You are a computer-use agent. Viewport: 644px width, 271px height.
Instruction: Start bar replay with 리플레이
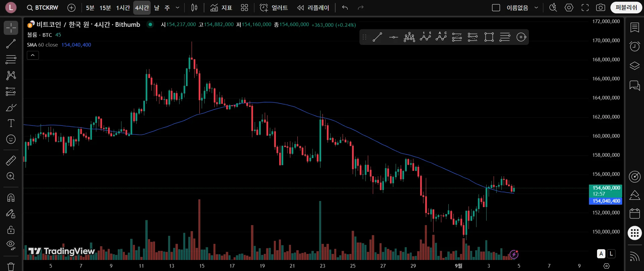313,8
